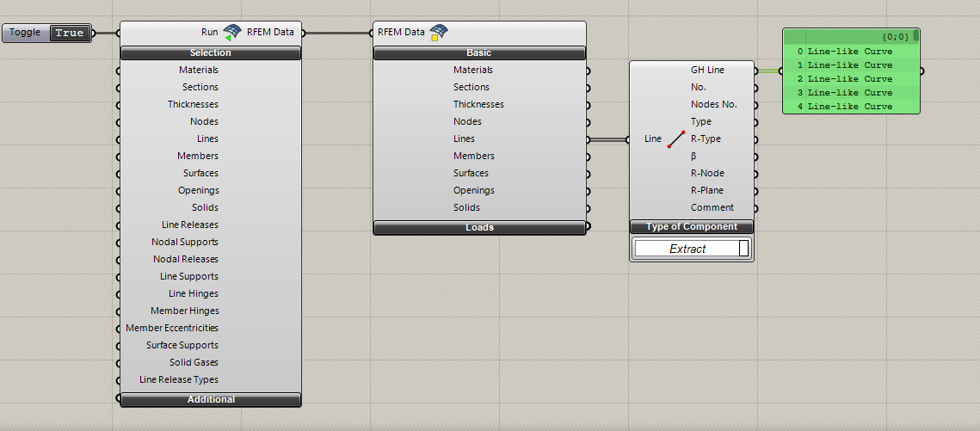The height and width of the screenshot is (431, 980).
Task: Select Solids input in Selection component
Action: click(206, 207)
